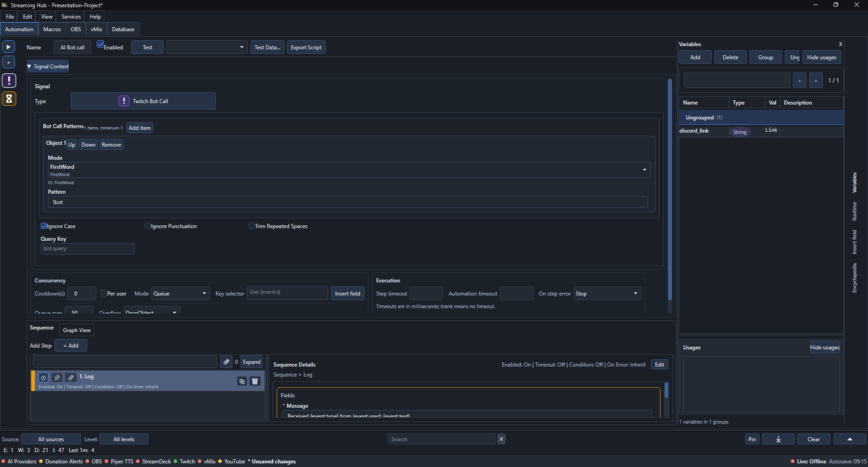
Task: Click the StreamDeck status indicator
Action: (x=154, y=462)
